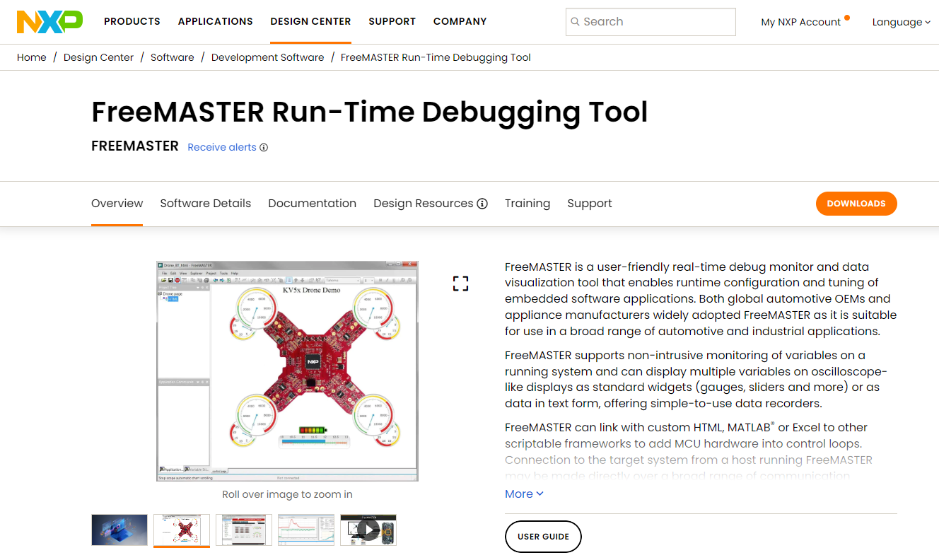Select the red table thumbnail

pyautogui.click(x=244, y=530)
